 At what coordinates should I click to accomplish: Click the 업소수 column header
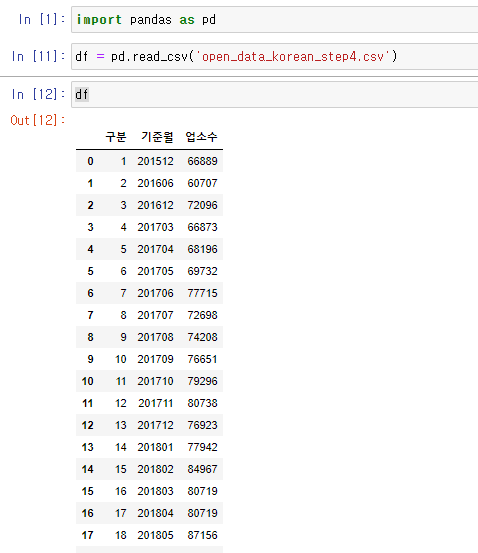tap(201, 137)
